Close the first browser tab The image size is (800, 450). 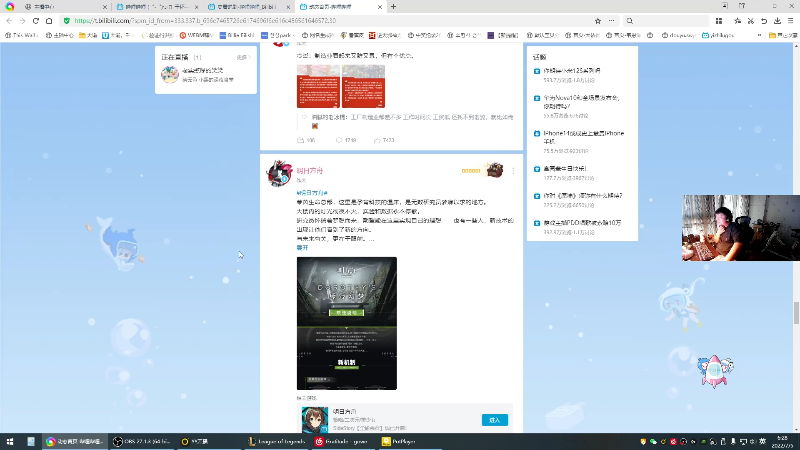coord(105,7)
